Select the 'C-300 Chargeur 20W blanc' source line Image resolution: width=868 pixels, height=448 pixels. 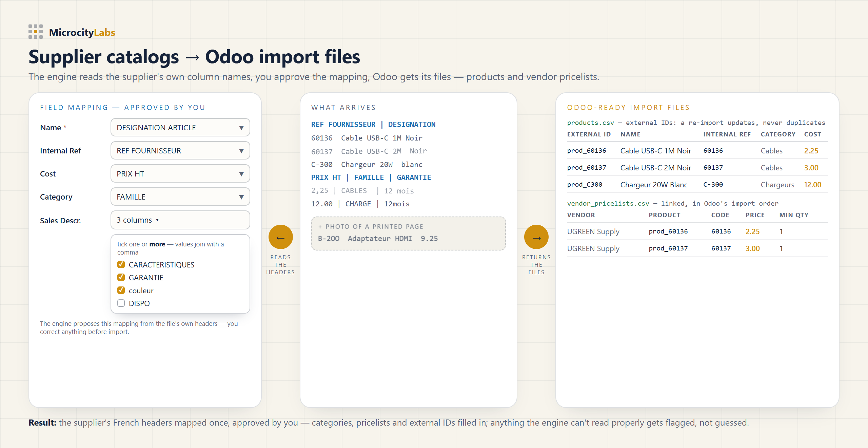pos(367,165)
